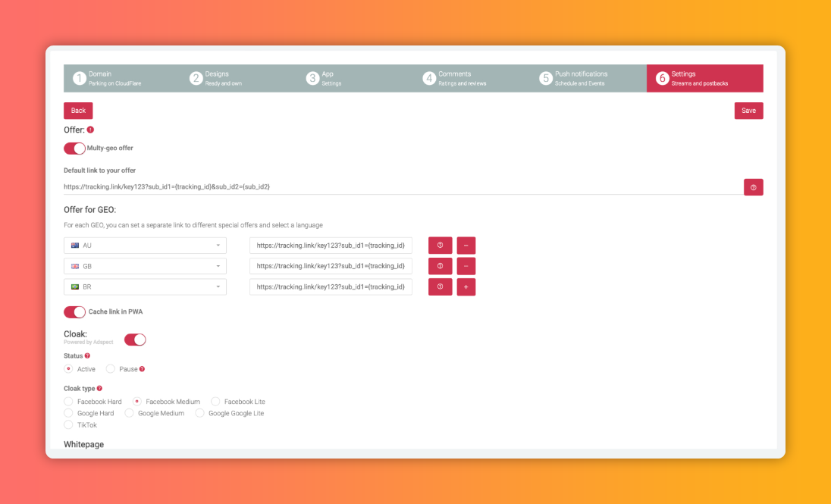Save the settings
Viewport: 831px width, 504px height.
[748, 111]
